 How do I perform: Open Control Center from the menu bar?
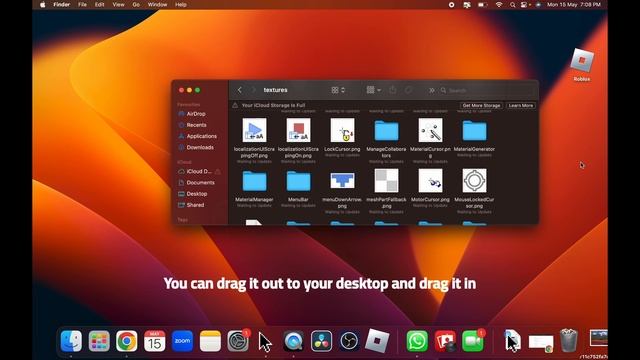pos(524,5)
